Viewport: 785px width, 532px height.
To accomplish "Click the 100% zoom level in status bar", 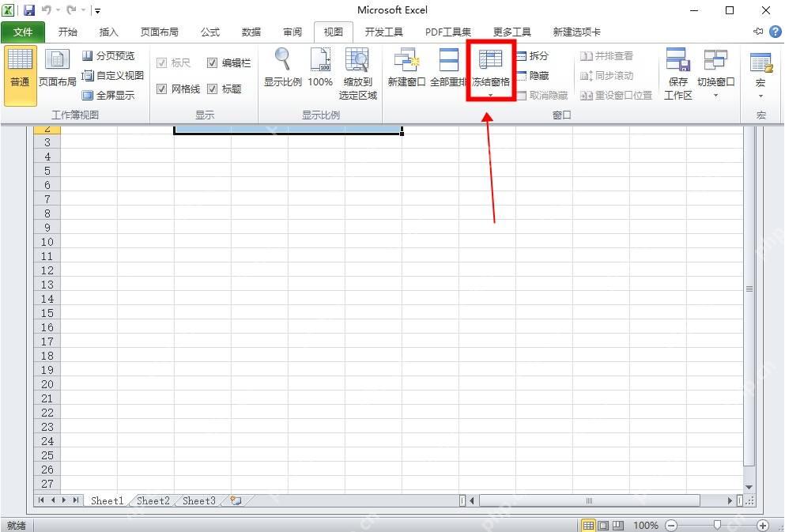I will [645, 526].
